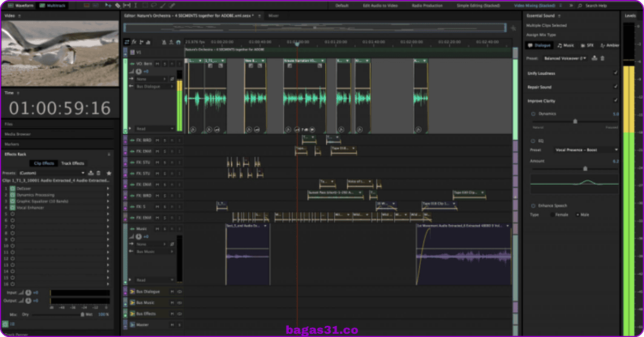This screenshot has width=644, height=337.
Task: Uncheck Repair Sound checkbox
Action: tap(616, 87)
